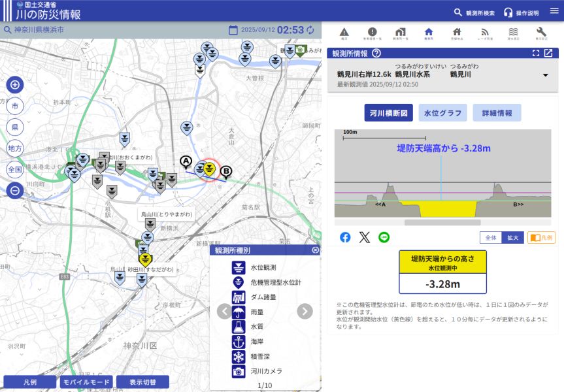
Task: Share via the LINE icon
Action: pyautogui.click(x=384, y=237)
